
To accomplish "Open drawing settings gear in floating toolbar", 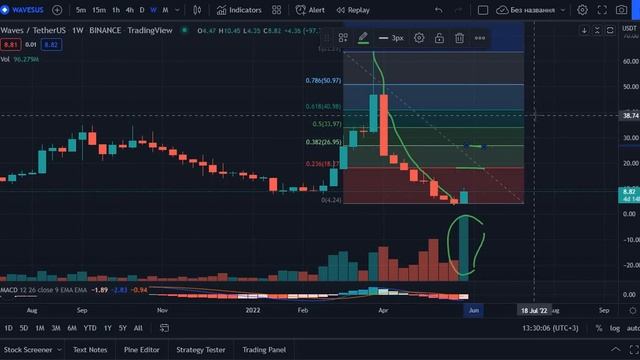I will tap(419, 38).
